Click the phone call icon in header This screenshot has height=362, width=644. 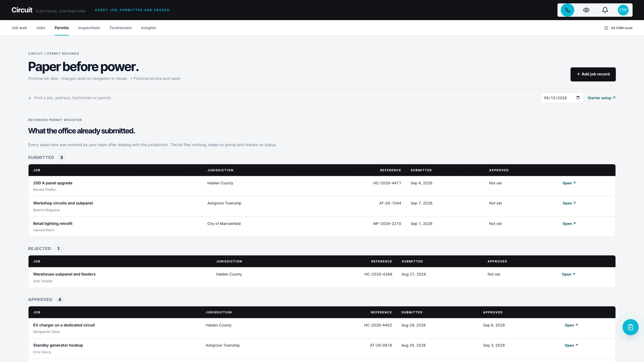(x=567, y=10)
